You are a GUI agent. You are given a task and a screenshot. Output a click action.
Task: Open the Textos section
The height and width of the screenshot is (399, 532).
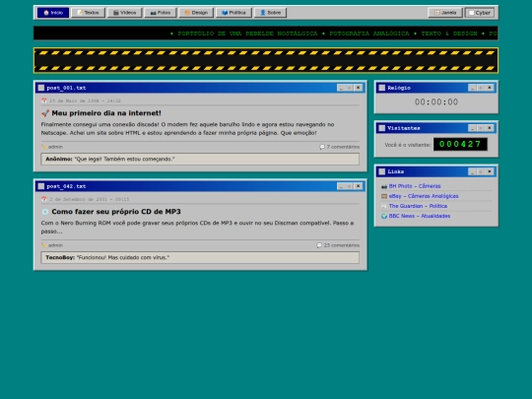coord(89,13)
